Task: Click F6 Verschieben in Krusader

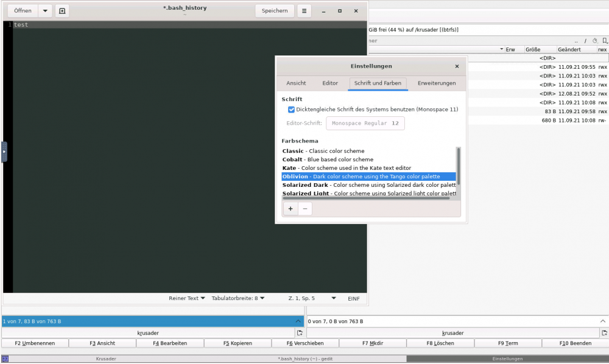Action: point(305,343)
